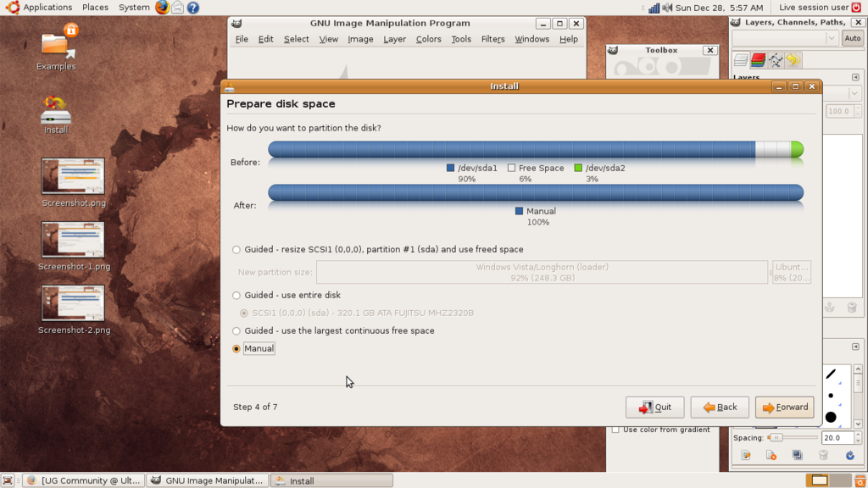Select the diagonal line brush
This screenshot has width=868, height=488.
click(831, 374)
